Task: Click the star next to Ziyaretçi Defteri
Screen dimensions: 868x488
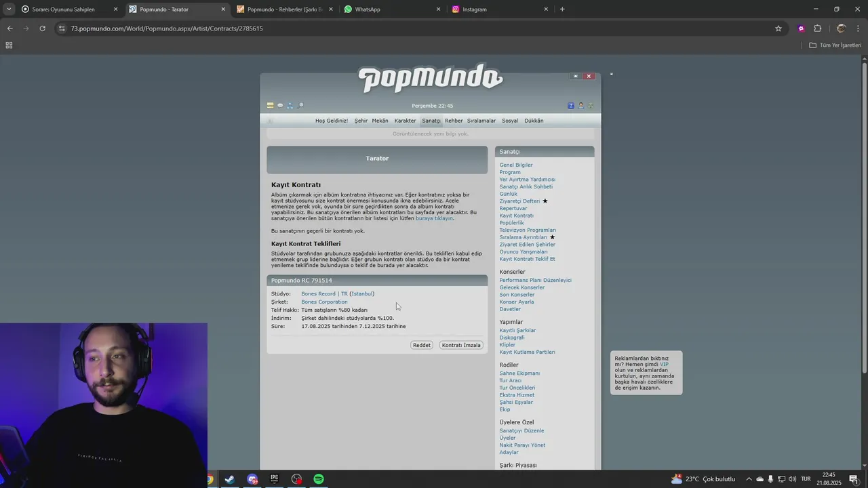Action: pos(545,201)
